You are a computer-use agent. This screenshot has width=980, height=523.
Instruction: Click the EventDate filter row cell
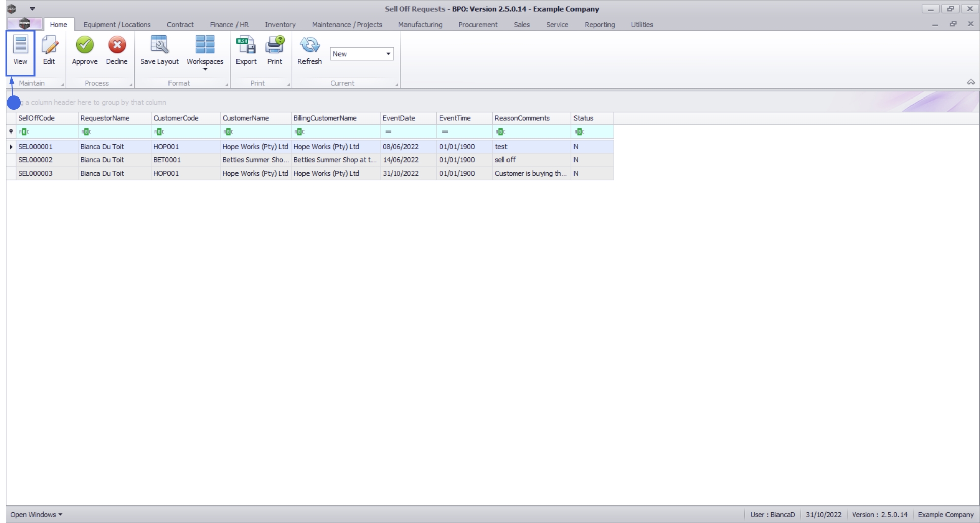tap(409, 132)
